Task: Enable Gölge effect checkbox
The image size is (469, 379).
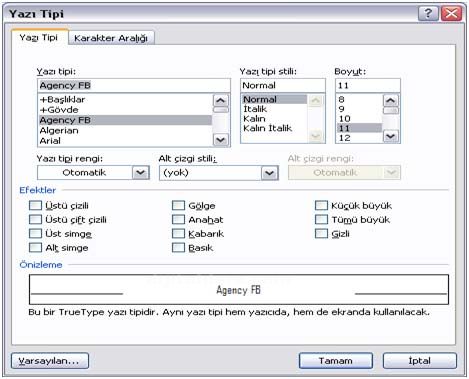Action: tap(178, 205)
